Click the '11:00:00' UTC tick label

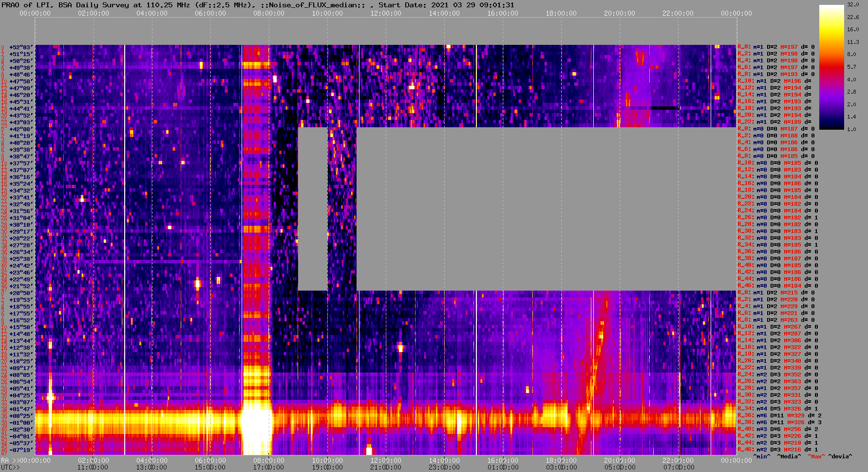[94, 467]
